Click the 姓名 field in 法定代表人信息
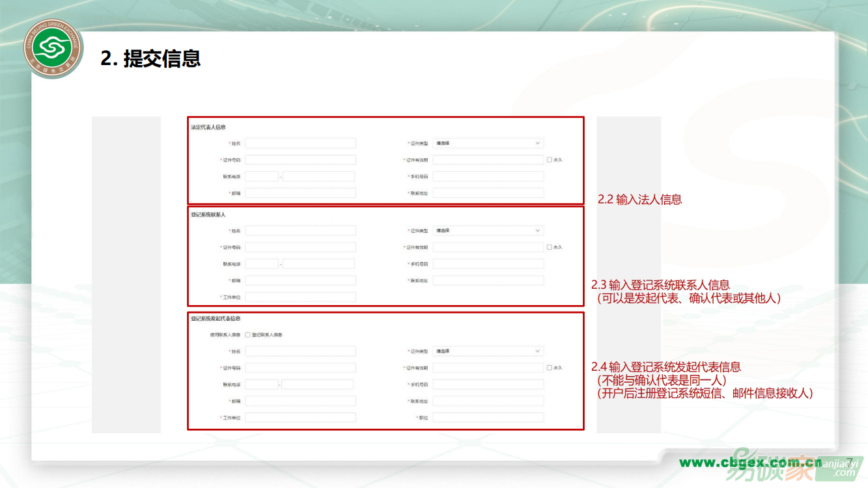The image size is (868, 488). click(300, 143)
